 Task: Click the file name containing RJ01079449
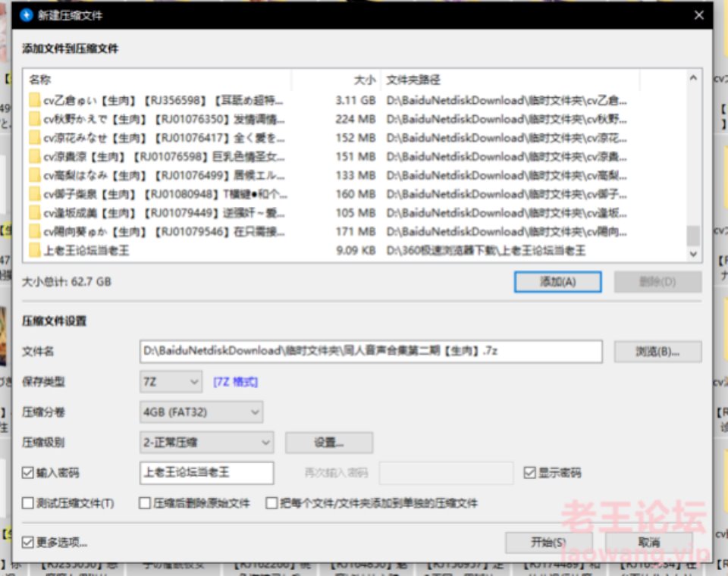click(164, 213)
